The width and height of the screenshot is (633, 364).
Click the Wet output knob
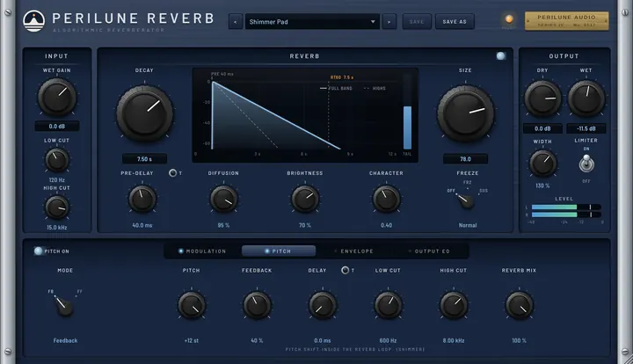click(586, 98)
